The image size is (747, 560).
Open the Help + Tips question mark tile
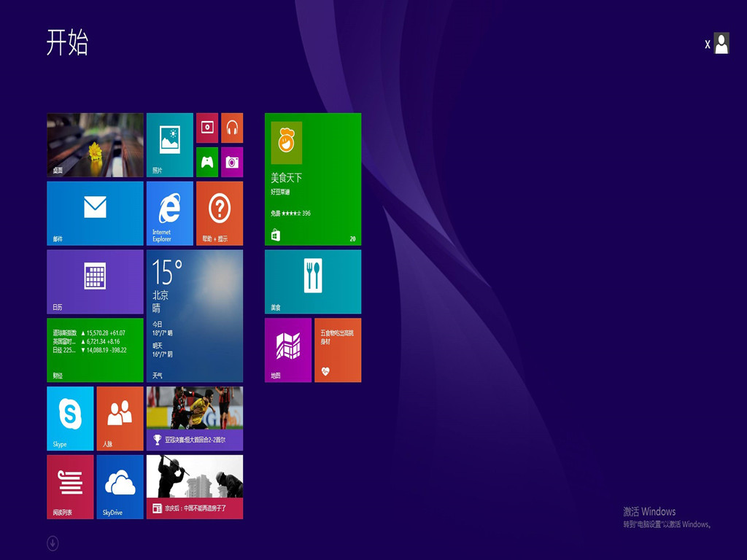(x=220, y=213)
